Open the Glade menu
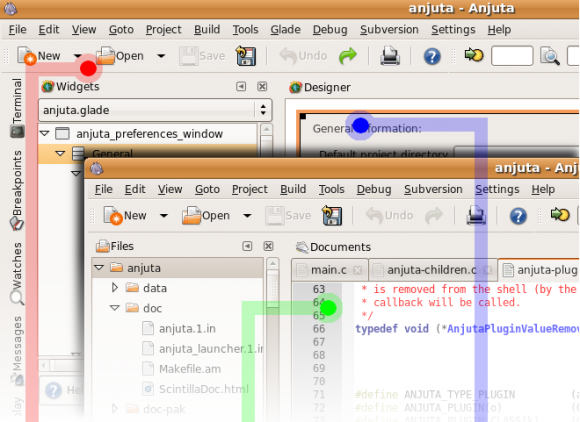Screen dimensions: 580x422 click(285, 30)
